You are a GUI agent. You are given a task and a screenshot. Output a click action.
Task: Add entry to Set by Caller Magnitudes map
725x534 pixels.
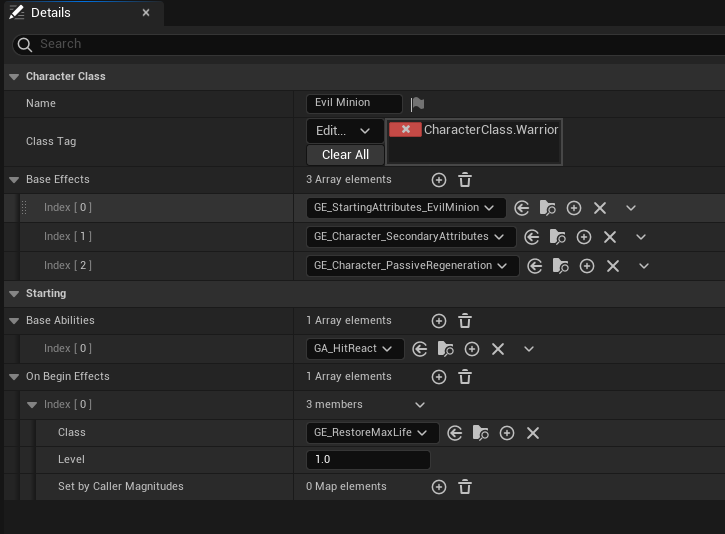(x=438, y=487)
